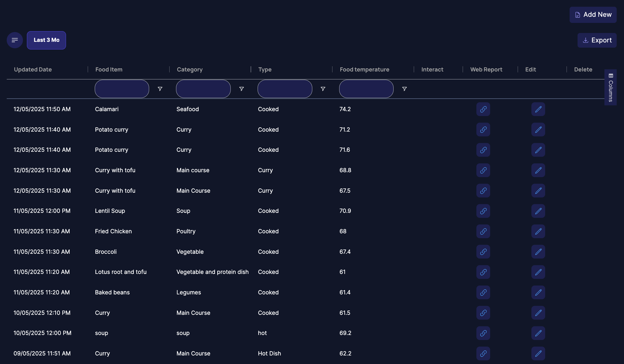The height and width of the screenshot is (364, 624).
Task: Sort by Food temperature column header
Action: (x=364, y=70)
